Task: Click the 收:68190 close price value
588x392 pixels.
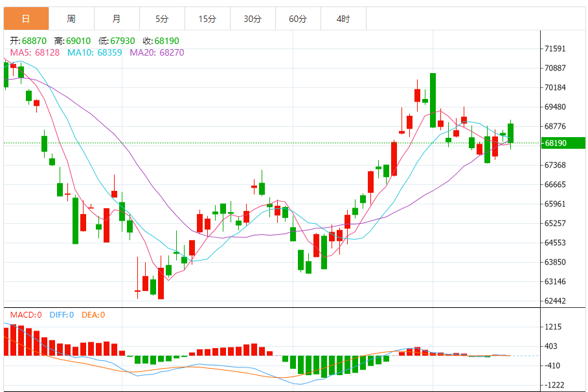Action: (x=161, y=41)
